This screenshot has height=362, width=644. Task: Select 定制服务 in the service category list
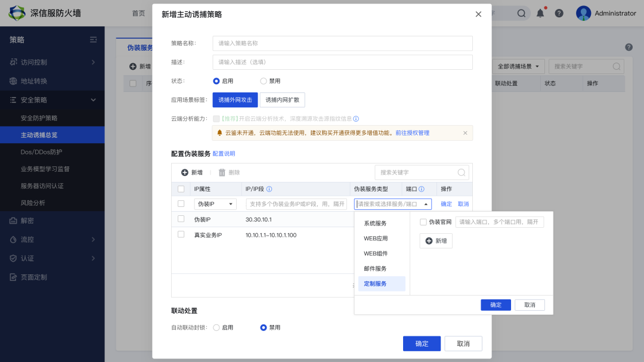376,284
